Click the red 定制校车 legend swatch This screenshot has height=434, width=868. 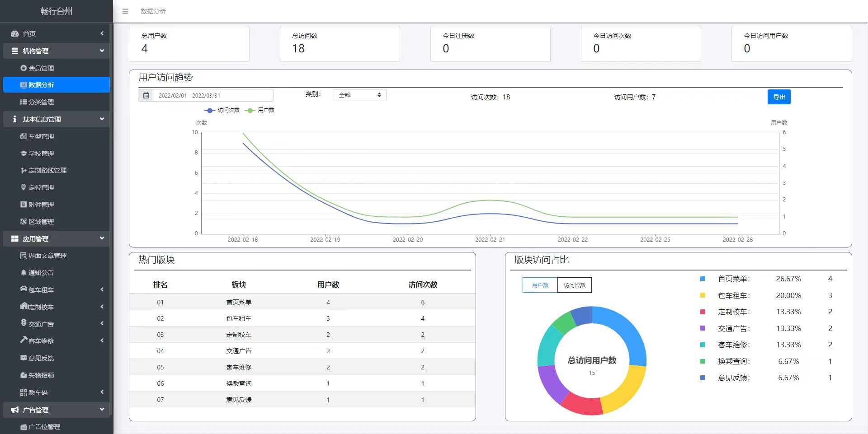(x=703, y=312)
